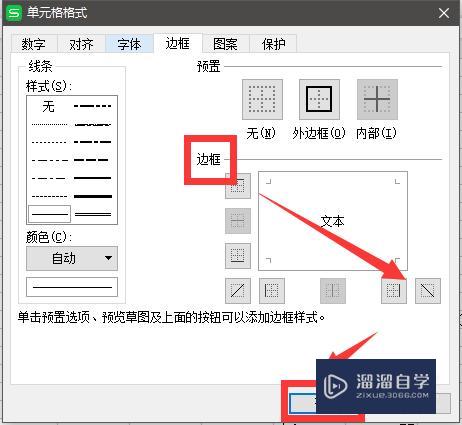Apply the 外边框(O) preset

pyautogui.click(x=319, y=99)
